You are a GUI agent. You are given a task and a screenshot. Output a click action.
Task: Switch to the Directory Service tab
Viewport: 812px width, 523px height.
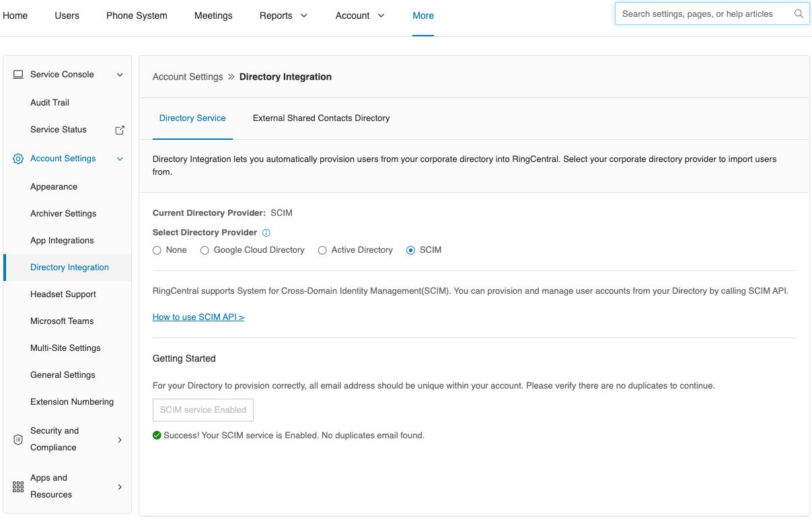click(192, 118)
